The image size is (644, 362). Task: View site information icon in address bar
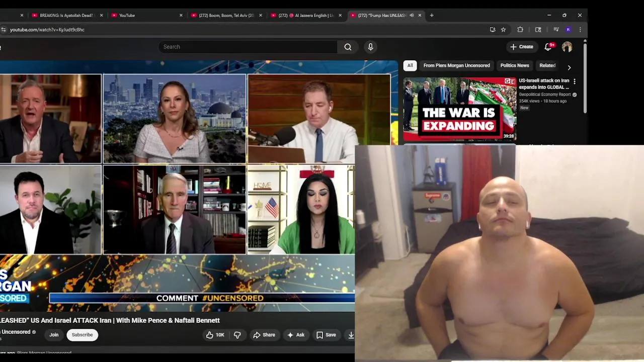coord(4,30)
